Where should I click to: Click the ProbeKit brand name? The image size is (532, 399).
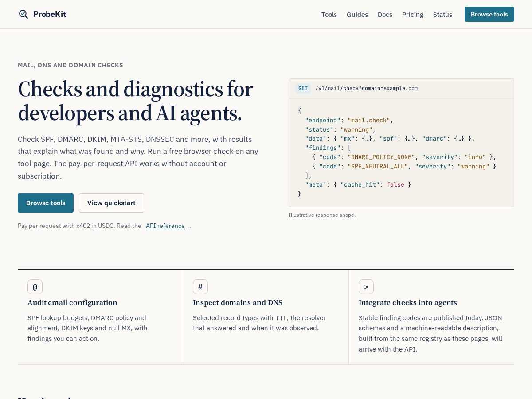[50, 14]
